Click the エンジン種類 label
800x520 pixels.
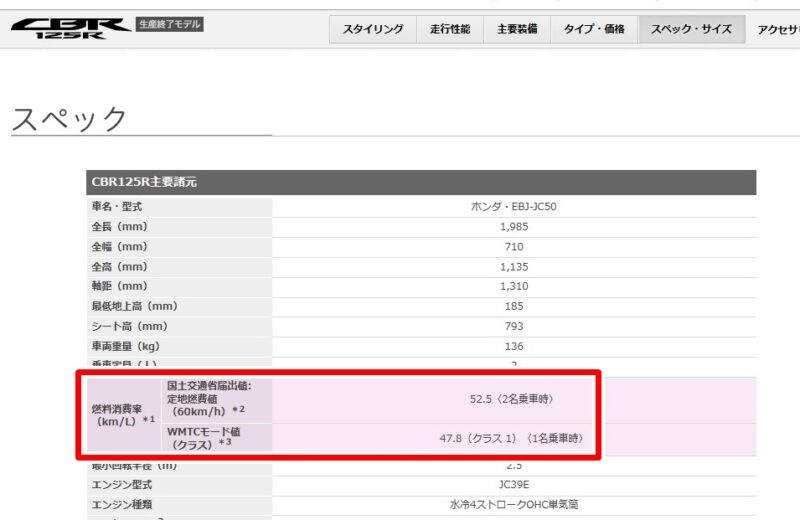tap(122, 504)
